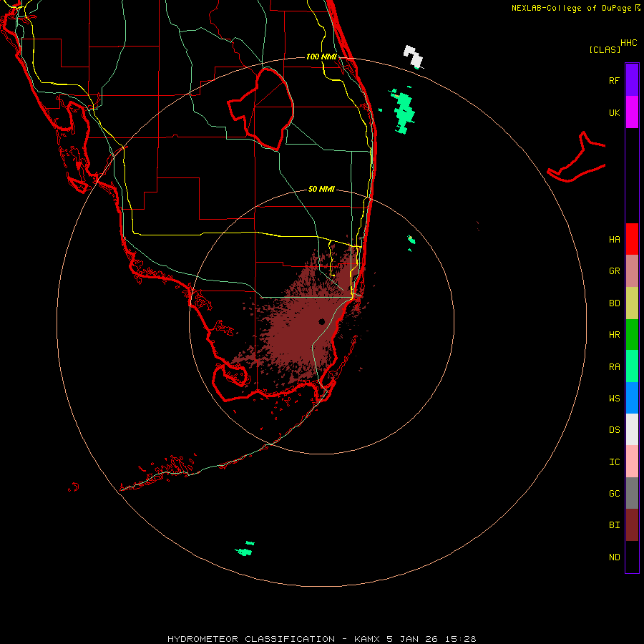Click the 15:28 timestamp
Viewport: 644px width, 644px height.
[x=460, y=639]
